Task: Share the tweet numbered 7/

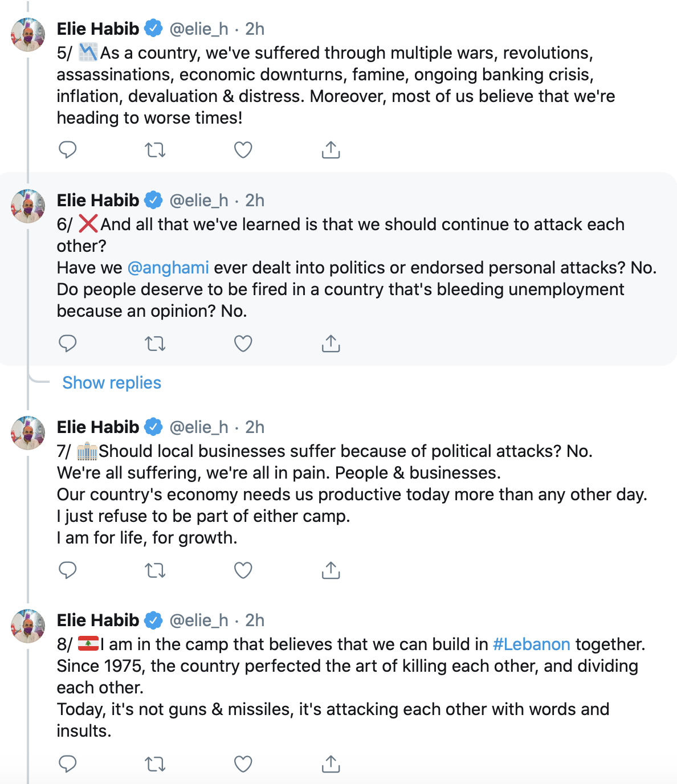Action: (331, 570)
